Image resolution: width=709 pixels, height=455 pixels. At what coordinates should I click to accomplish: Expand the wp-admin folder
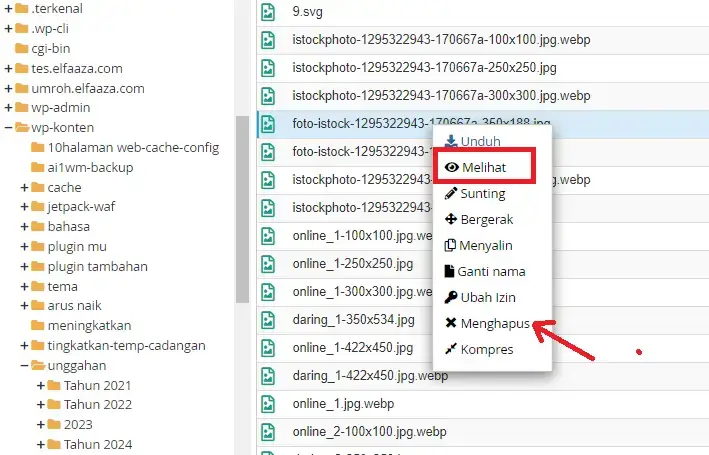tap(8, 108)
